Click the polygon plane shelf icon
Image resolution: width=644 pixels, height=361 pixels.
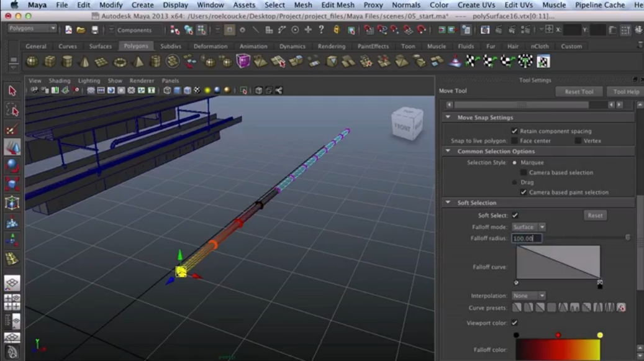pos(101,62)
